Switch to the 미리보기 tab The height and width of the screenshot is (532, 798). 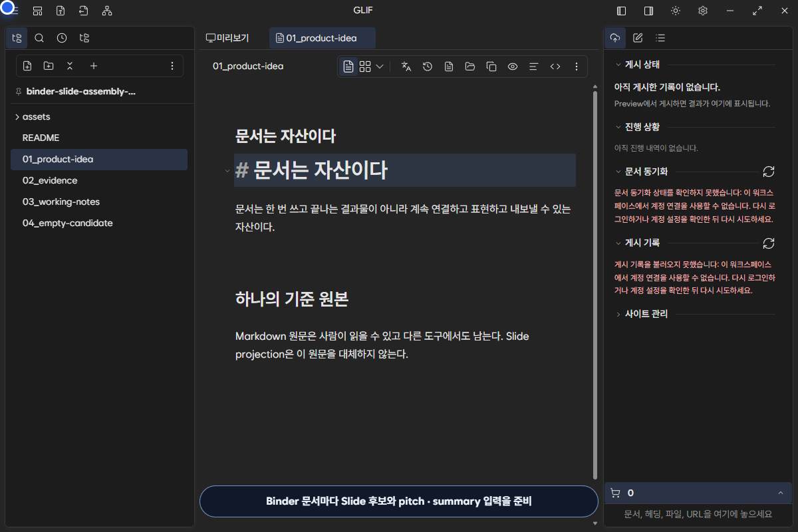pos(227,38)
